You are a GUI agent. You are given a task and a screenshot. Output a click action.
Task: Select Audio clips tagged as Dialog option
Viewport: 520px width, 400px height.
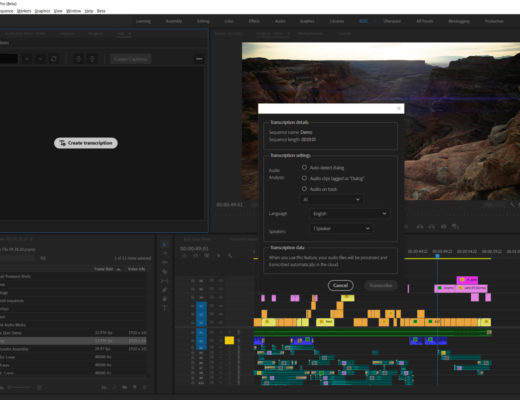(x=304, y=178)
